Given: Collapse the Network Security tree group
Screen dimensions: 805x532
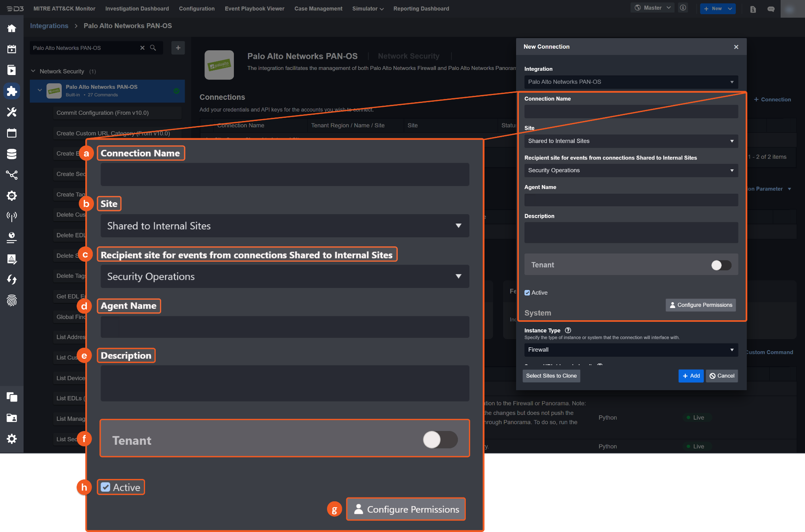Looking at the screenshot, I should [x=33, y=71].
